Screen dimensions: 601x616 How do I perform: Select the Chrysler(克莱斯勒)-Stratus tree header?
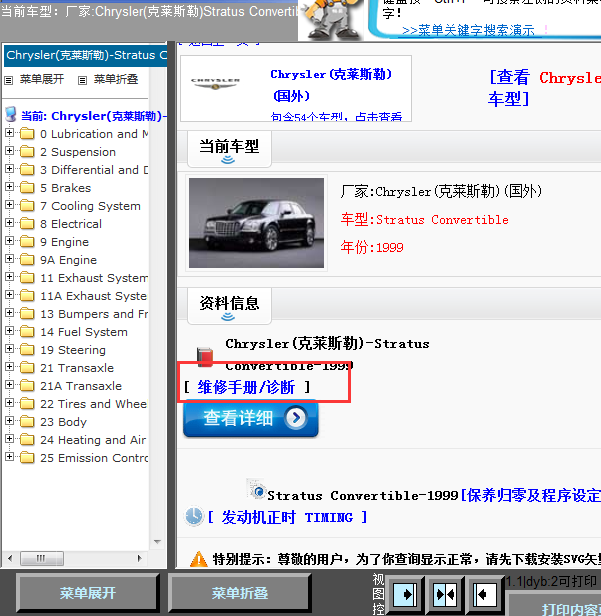pyautogui.click(x=85, y=55)
